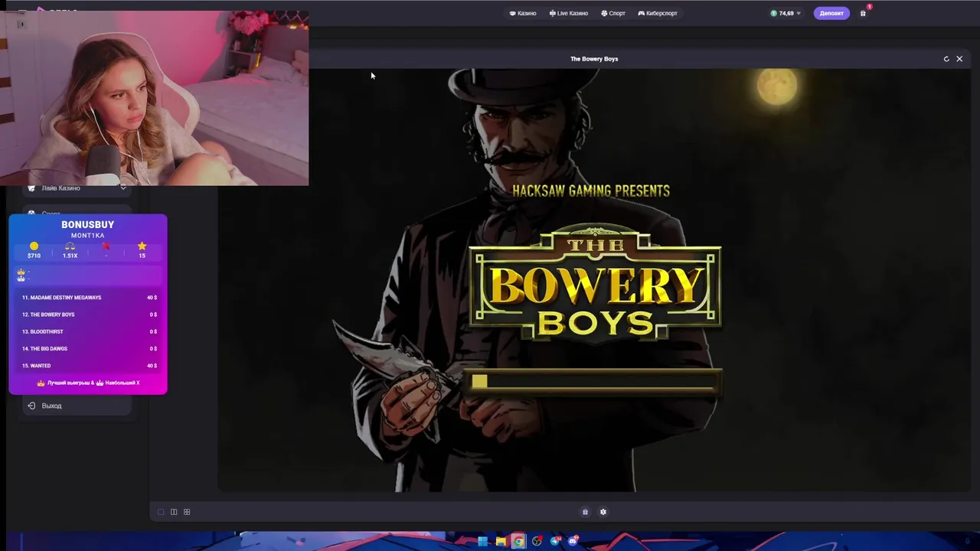This screenshot has width=980, height=551.
Task: Switch to Chrome in taskbar
Action: 518,541
